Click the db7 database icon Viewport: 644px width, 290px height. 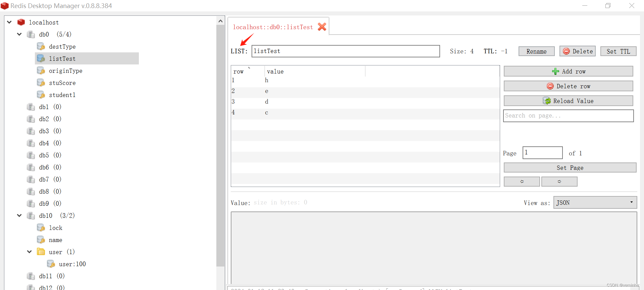point(31,179)
